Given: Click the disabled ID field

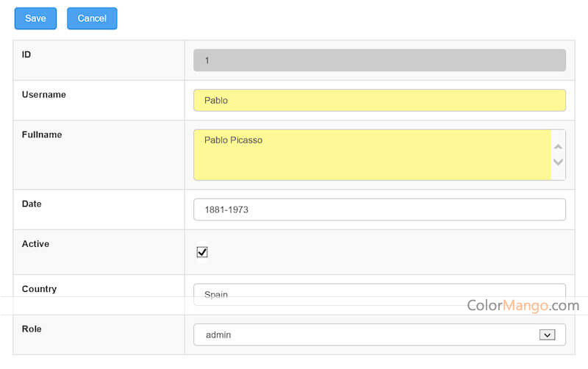Looking at the screenshot, I should tap(379, 60).
